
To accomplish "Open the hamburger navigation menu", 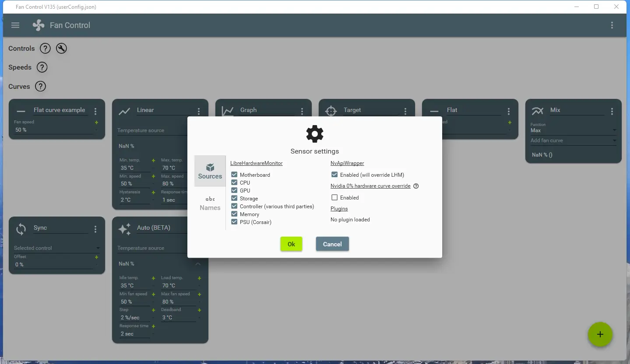I will [x=15, y=25].
